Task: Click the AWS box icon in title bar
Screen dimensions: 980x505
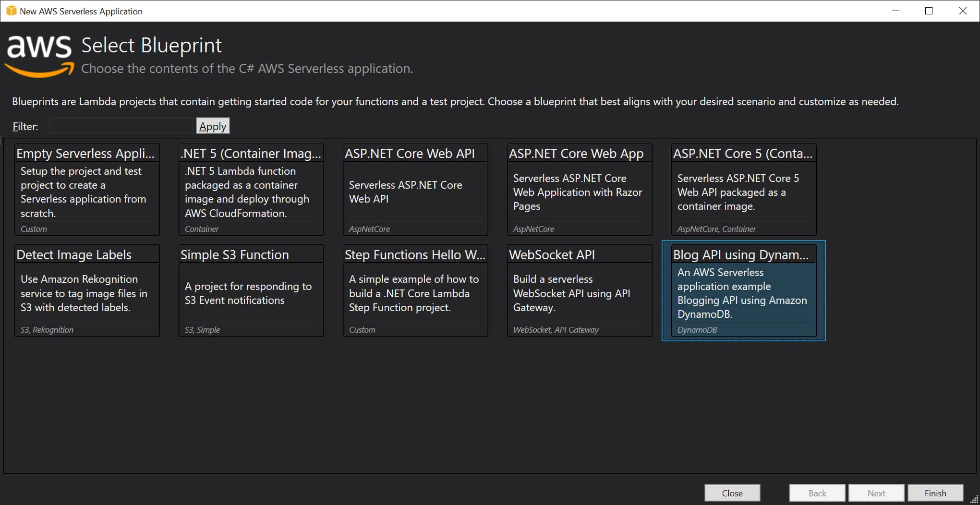Action: pos(11,11)
